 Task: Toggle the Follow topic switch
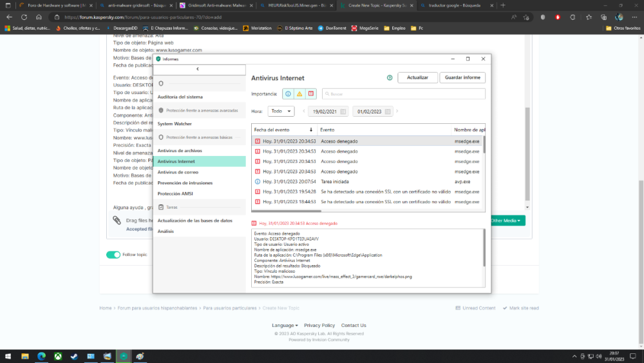pos(113,255)
